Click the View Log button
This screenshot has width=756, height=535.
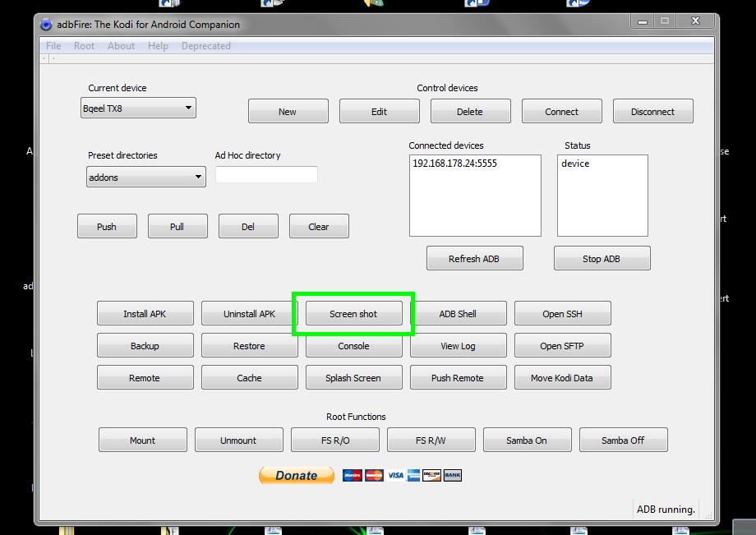(458, 346)
